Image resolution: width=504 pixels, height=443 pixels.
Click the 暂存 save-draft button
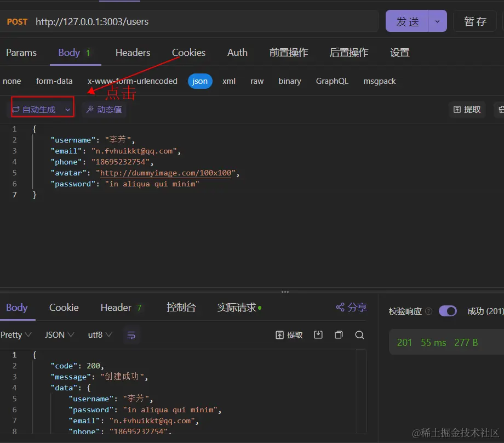475,21
